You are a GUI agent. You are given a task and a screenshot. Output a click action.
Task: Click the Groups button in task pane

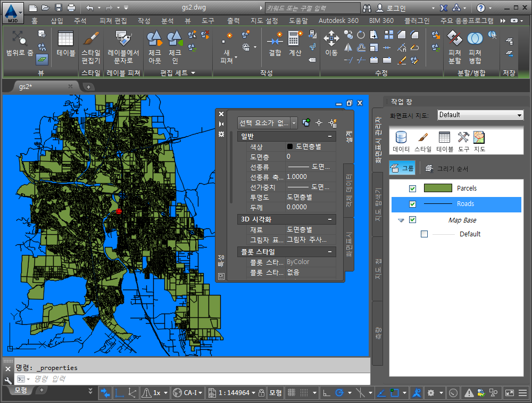[x=402, y=169]
